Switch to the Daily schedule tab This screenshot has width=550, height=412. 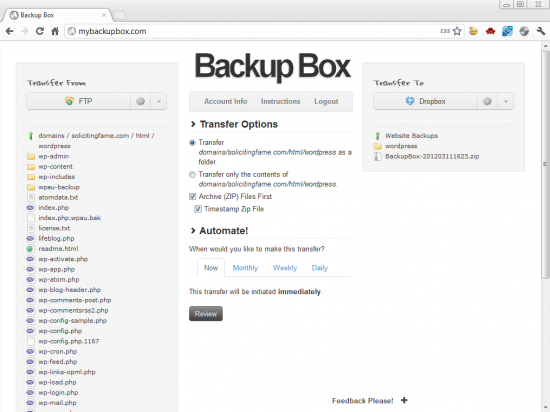pyautogui.click(x=320, y=268)
